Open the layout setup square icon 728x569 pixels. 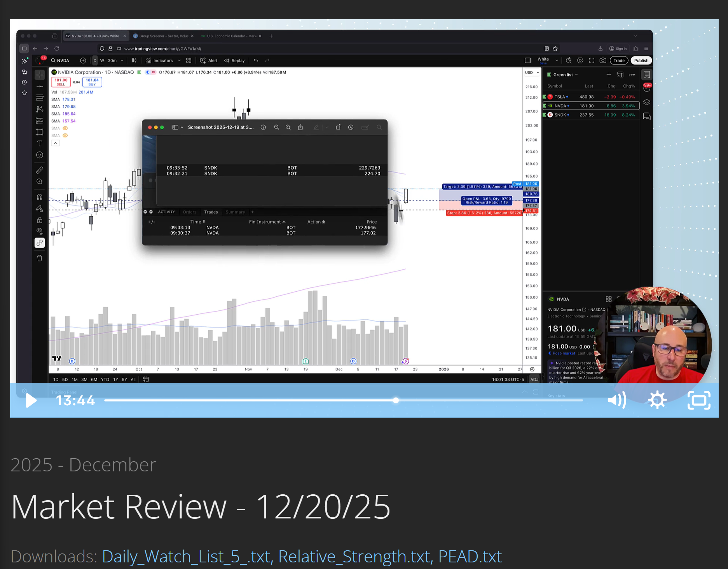(x=528, y=61)
